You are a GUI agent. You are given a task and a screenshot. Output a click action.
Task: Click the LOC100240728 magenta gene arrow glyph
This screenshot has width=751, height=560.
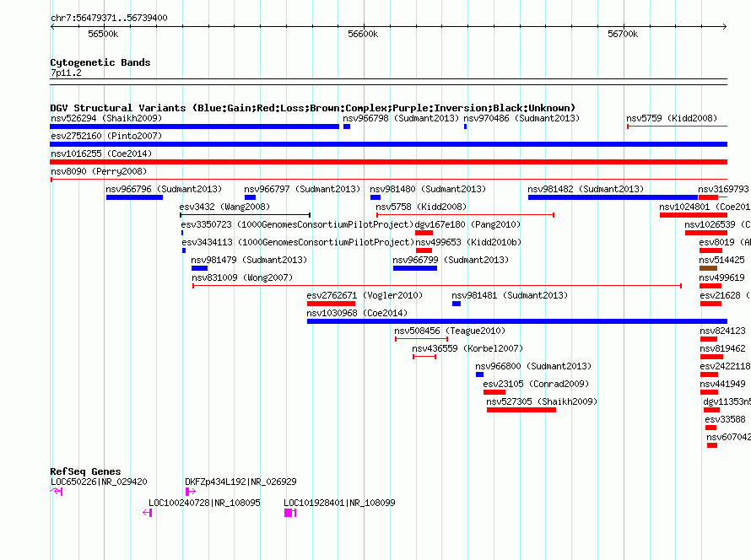click(148, 513)
